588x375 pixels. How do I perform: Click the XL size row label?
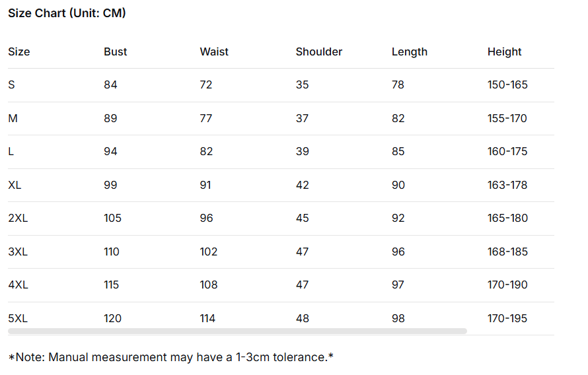point(15,185)
